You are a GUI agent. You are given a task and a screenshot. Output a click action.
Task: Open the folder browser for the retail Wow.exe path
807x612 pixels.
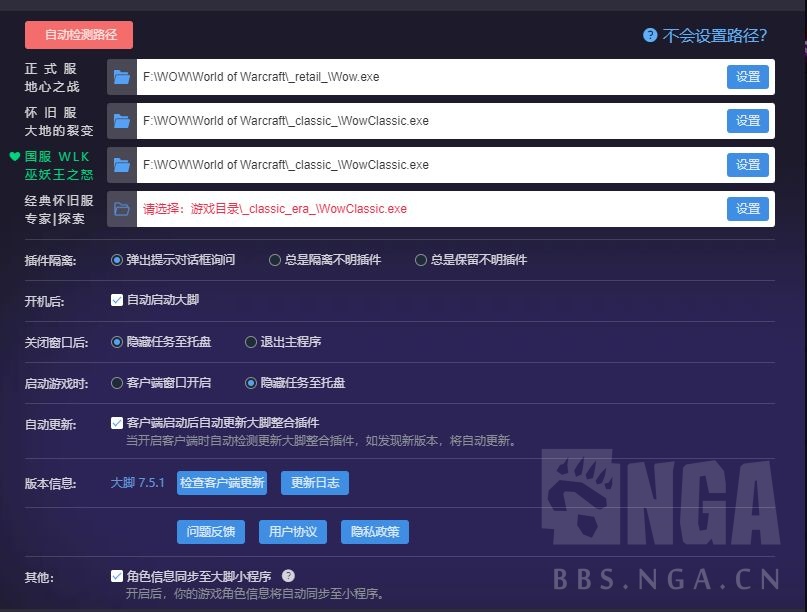click(120, 75)
